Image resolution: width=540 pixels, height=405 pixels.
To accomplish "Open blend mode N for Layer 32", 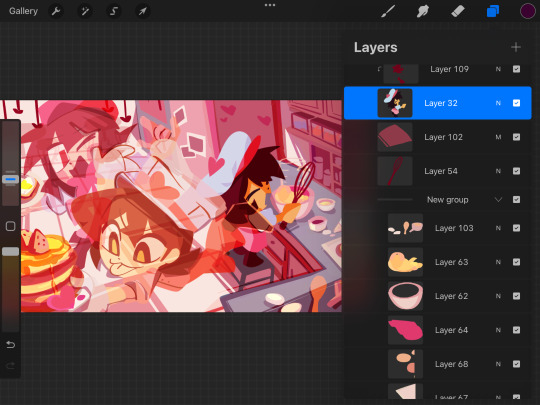I will pos(498,103).
